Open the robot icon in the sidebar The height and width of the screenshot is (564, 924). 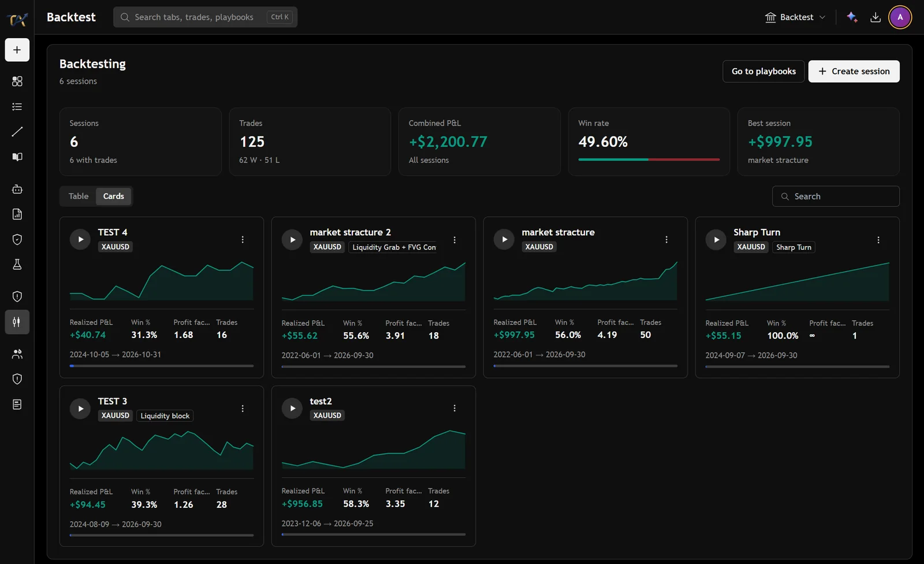(17, 189)
